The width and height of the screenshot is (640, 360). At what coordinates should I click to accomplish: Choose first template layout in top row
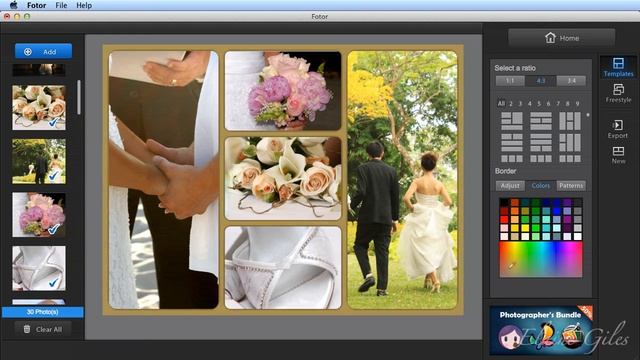[x=511, y=121]
